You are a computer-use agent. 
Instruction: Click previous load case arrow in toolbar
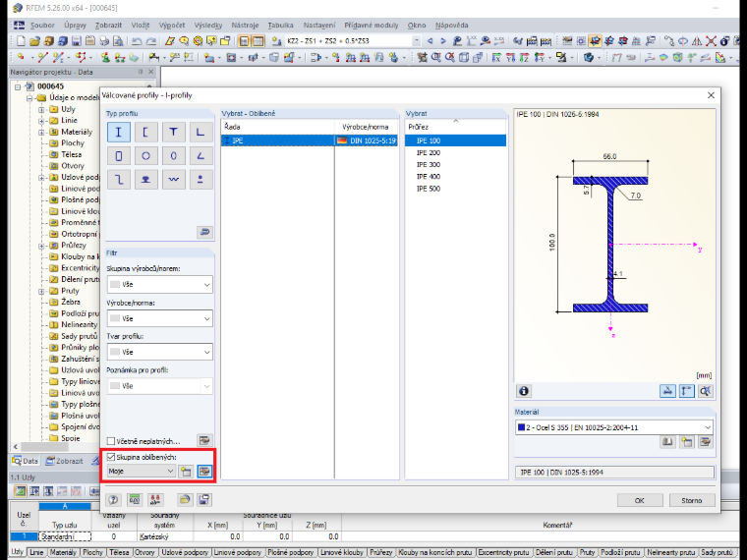point(431,41)
